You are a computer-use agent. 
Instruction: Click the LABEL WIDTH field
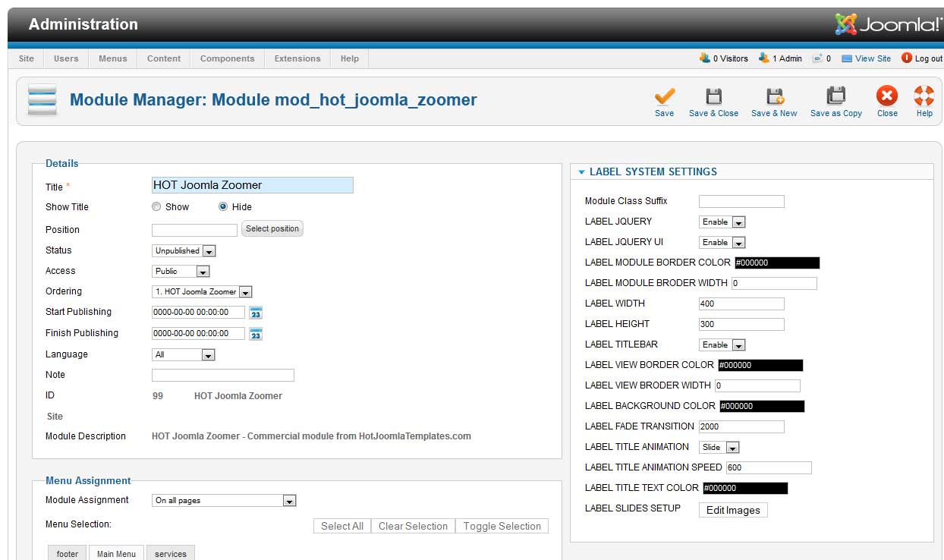pyautogui.click(x=741, y=304)
